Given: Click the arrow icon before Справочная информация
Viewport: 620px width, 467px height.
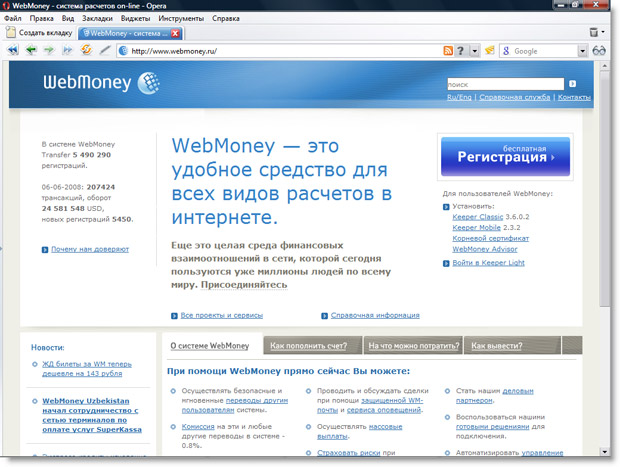Looking at the screenshot, I should tap(325, 316).
